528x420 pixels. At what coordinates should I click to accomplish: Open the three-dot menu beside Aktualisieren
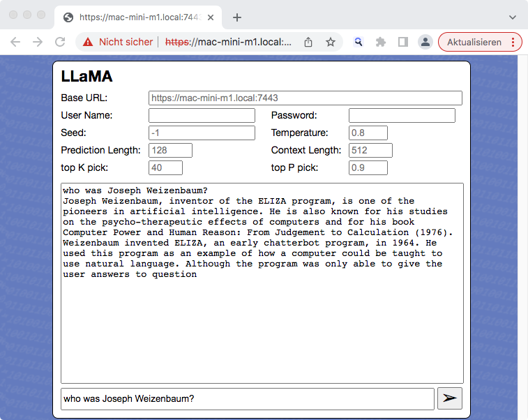coord(513,42)
